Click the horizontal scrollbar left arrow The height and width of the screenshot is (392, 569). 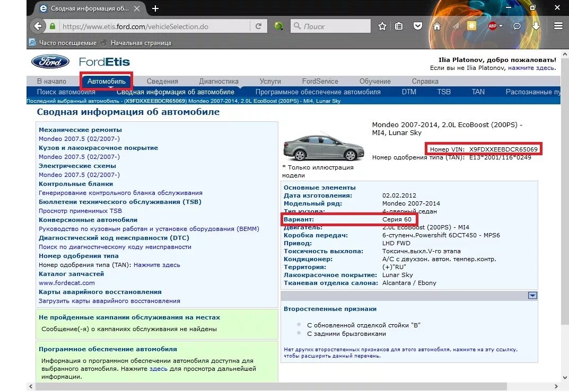(31, 387)
